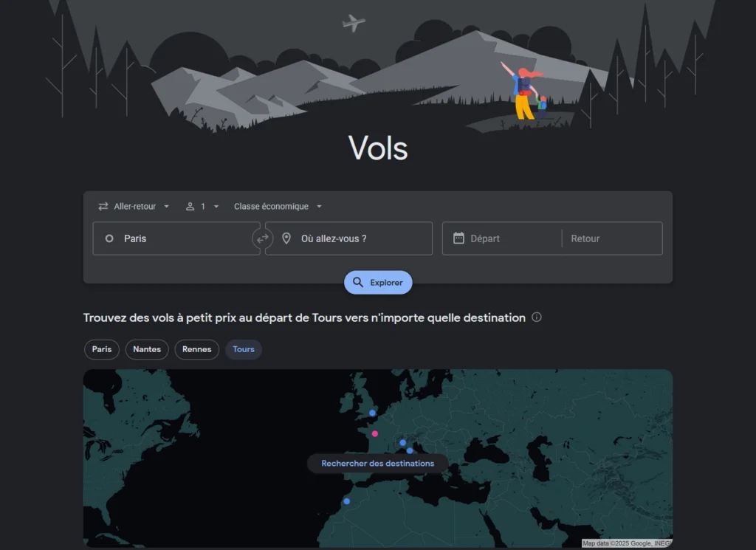Select the Rennes departure chip
The image size is (756, 550).
pyautogui.click(x=196, y=349)
